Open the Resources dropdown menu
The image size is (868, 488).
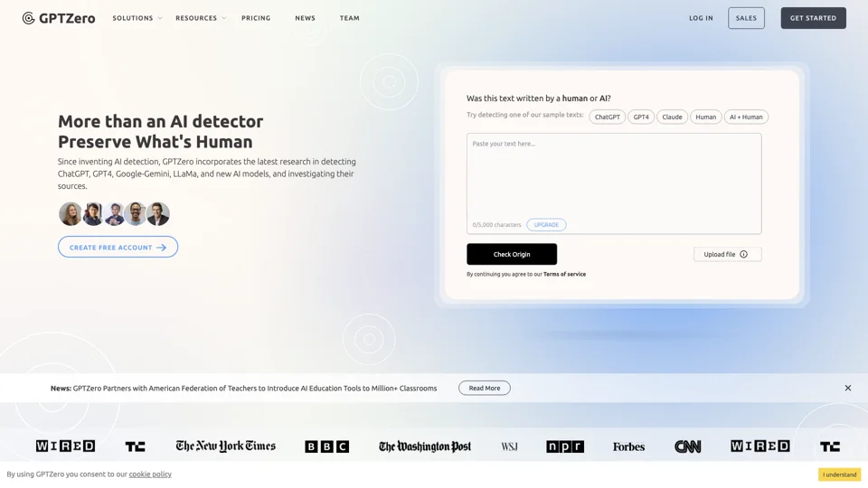[201, 18]
